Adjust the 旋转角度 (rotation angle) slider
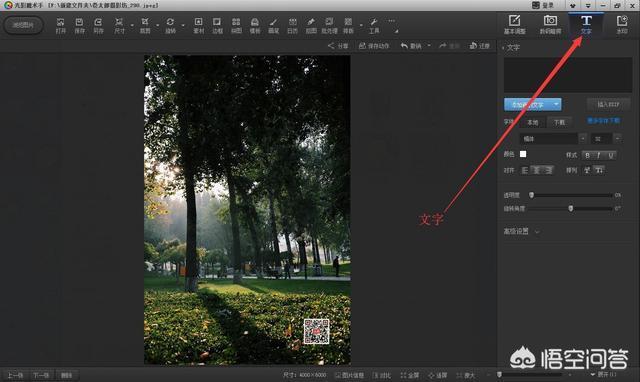Screen dimensions: 640x382 (x=571, y=209)
